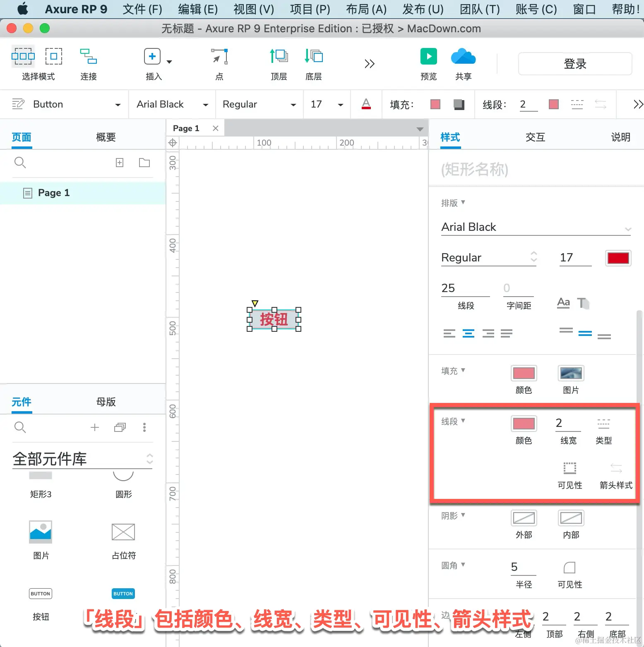The width and height of the screenshot is (644, 647).
Task: Click the 内部 inner shadow icon
Action: (571, 518)
